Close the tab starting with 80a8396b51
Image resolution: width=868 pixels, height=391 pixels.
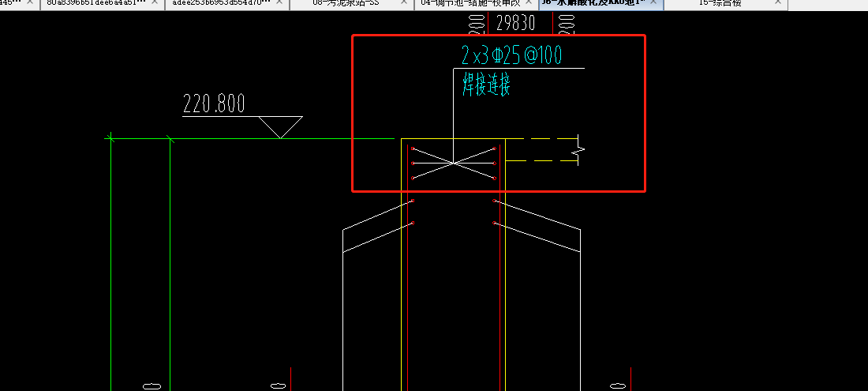[155, 2]
